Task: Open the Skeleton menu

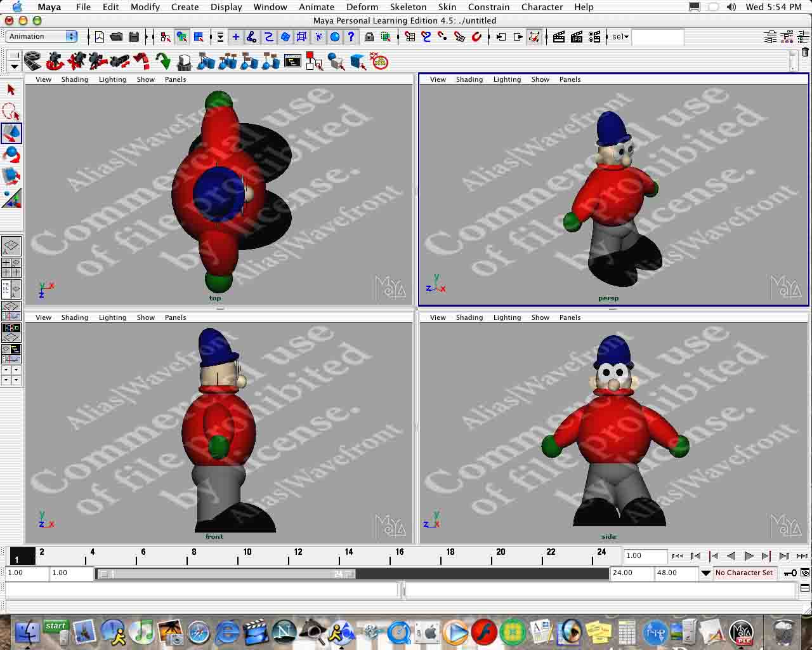Action: pyautogui.click(x=408, y=7)
